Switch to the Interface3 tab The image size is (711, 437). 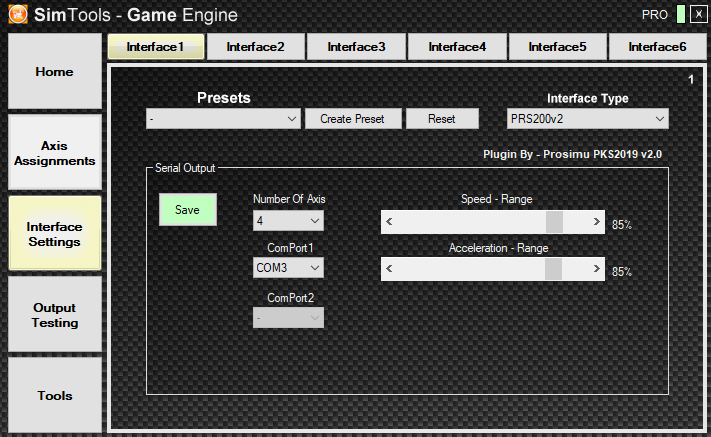point(356,47)
